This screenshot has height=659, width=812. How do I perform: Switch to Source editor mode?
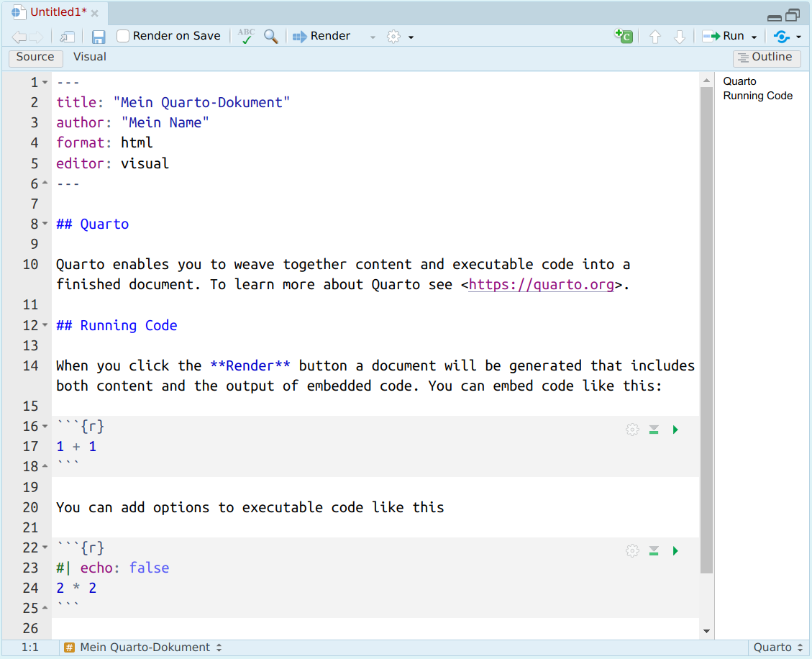tap(35, 57)
